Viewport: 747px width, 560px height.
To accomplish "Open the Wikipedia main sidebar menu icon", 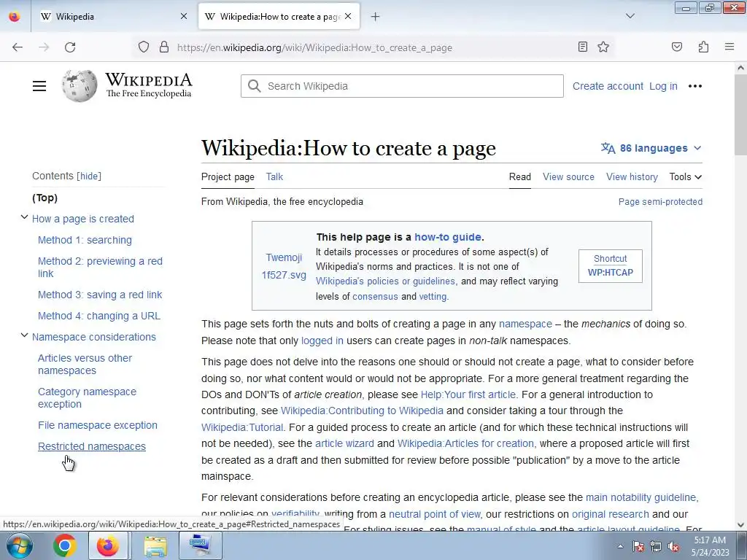I will pyautogui.click(x=39, y=86).
